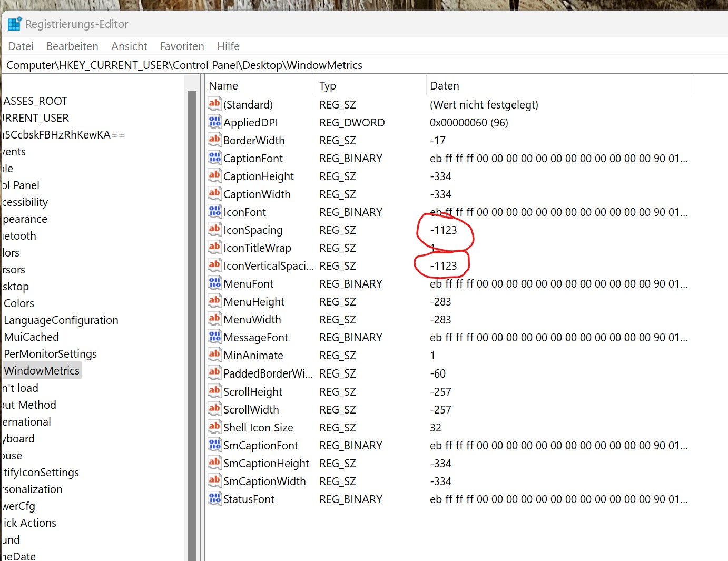728x561 pixels.
Task: Select the StatusFont binary value icon
Action: click(x=214, y=498)
